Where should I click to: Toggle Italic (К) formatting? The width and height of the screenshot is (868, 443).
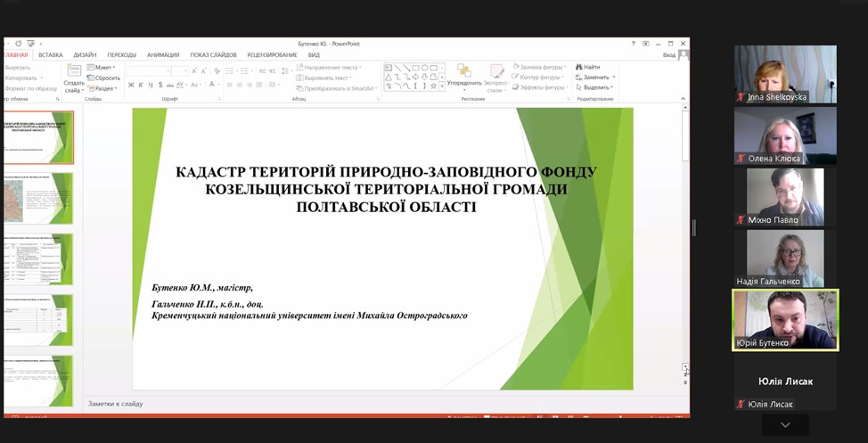click(141, 85)
